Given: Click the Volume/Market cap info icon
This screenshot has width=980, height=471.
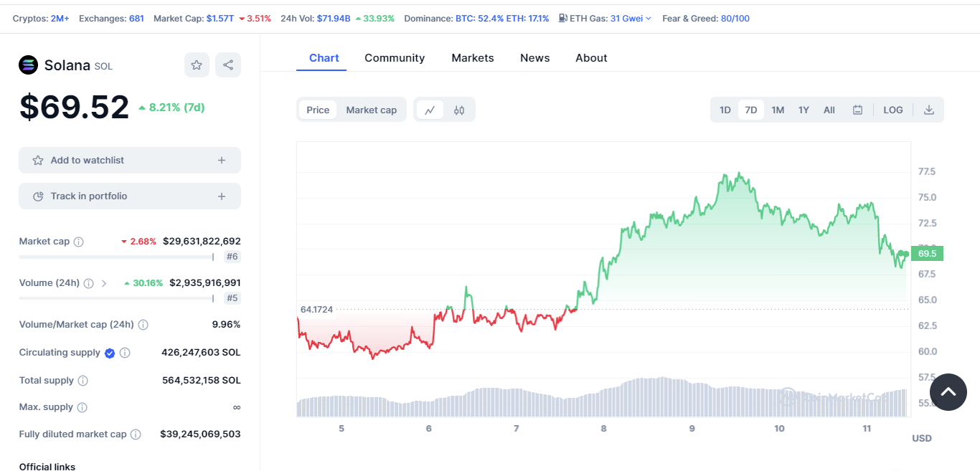Looking at the screenshot, I should pos(143,325).
